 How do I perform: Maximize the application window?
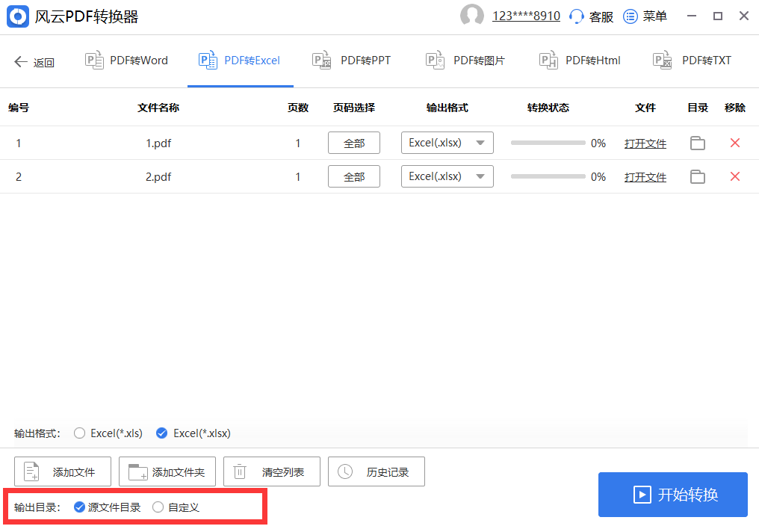point(718,16)
